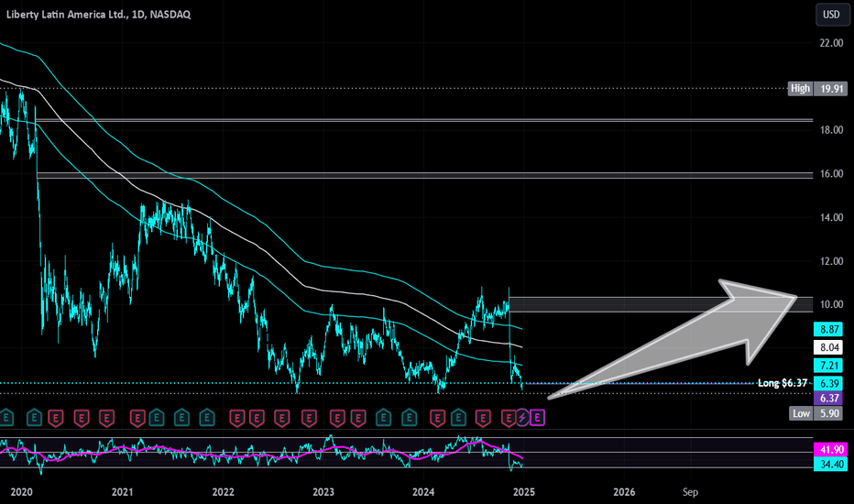Image resolution: width=854 pixels, height=504 pixels.
Task: Click the magenta upcoming earnings E marker
Action: (538, 418)
